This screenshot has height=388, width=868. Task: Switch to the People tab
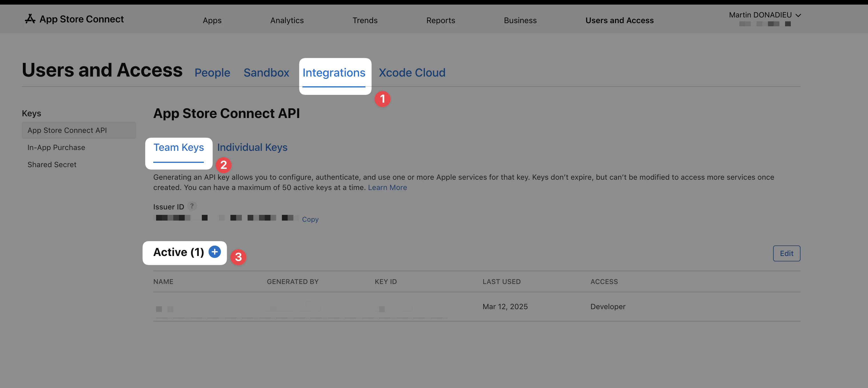click(212, 73)
